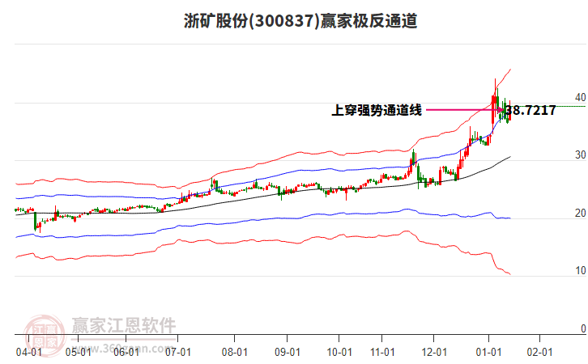Click the x-axis date 12-01
Viewport: 588px width, 364px height.
[x=434, y=352]
